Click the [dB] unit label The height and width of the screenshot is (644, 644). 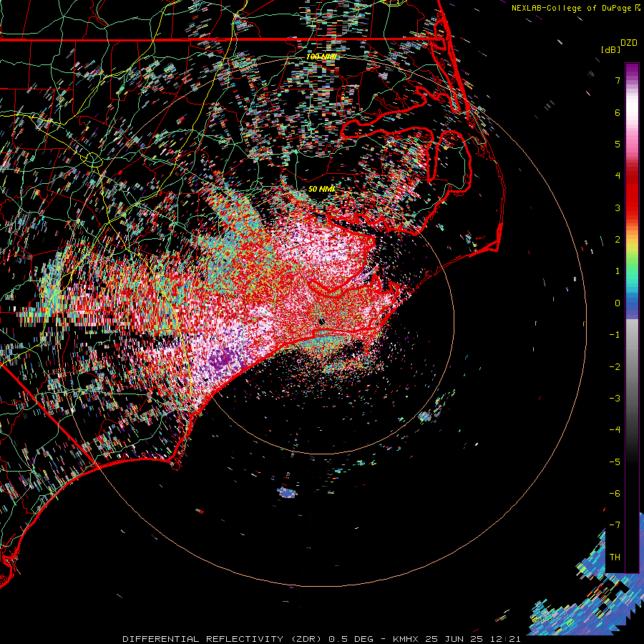pyautogui.click(x=611, y=49)
